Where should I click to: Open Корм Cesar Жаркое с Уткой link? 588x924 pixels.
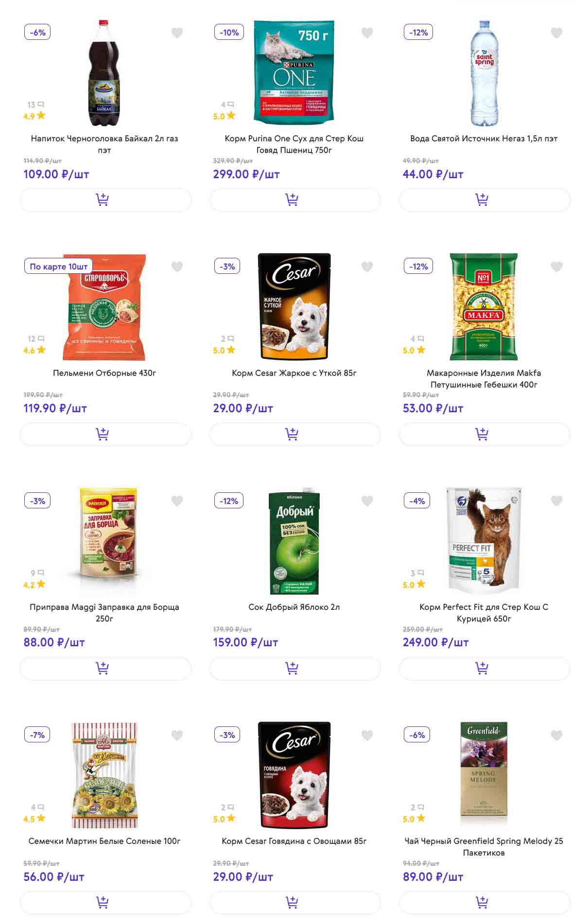(294, 373)
